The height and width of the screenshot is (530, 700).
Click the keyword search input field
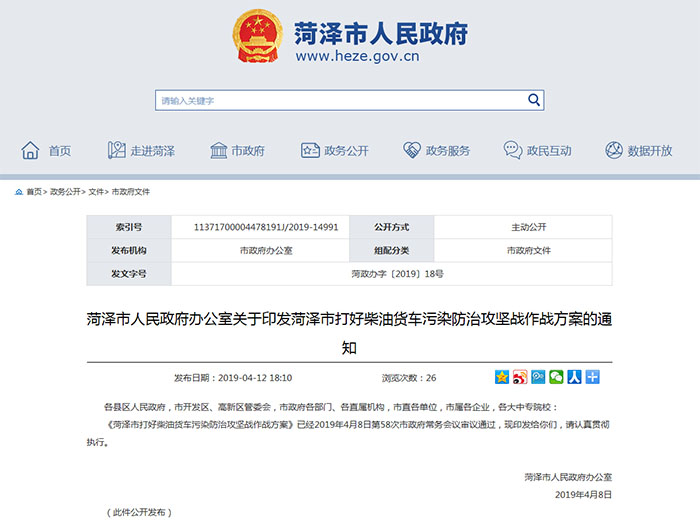click(340, 100)
